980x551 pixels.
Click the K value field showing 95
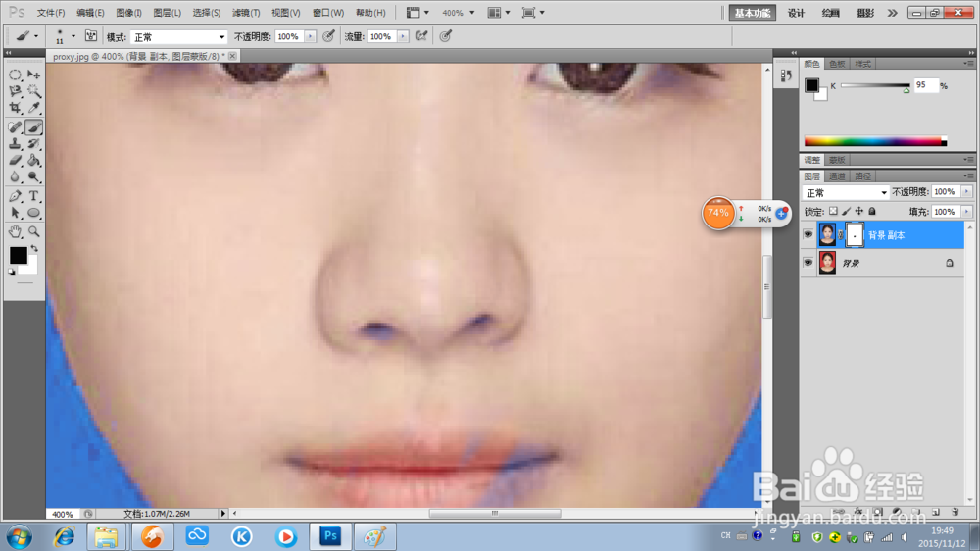click(926, 85)
